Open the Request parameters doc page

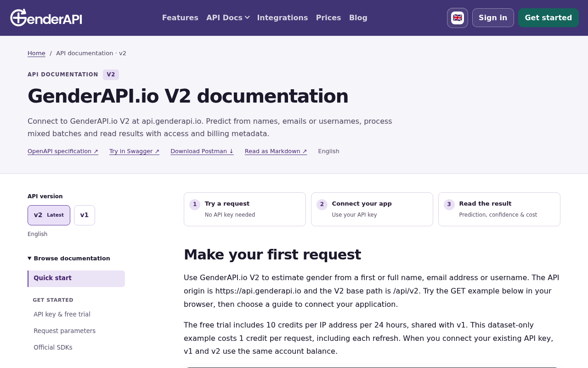coord(64,331)
